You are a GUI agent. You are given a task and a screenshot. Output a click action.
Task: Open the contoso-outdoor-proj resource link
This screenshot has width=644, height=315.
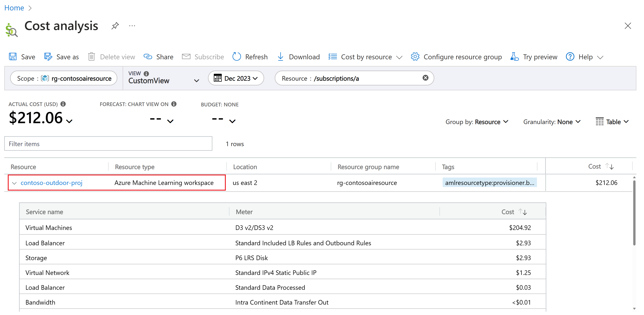51,183
